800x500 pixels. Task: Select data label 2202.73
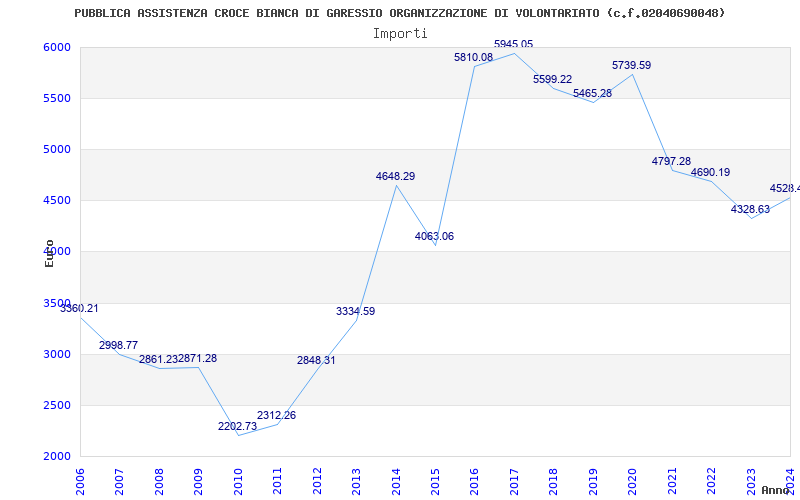237,427
